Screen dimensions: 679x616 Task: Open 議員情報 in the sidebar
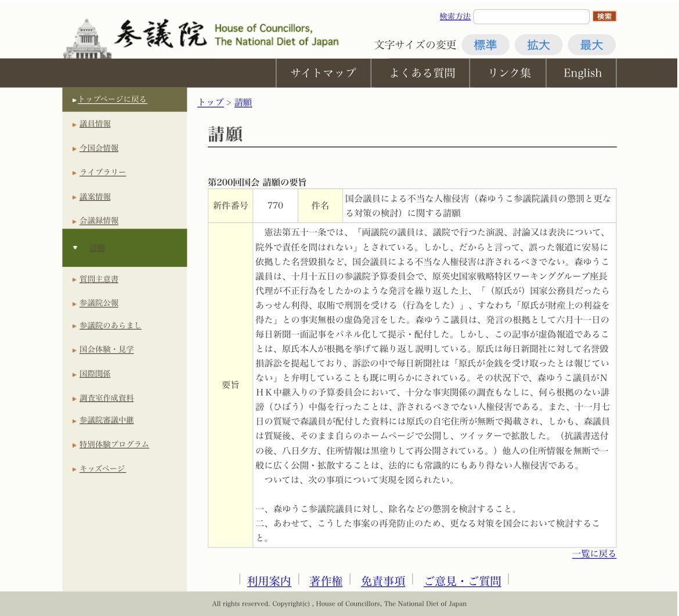[95, 124]
